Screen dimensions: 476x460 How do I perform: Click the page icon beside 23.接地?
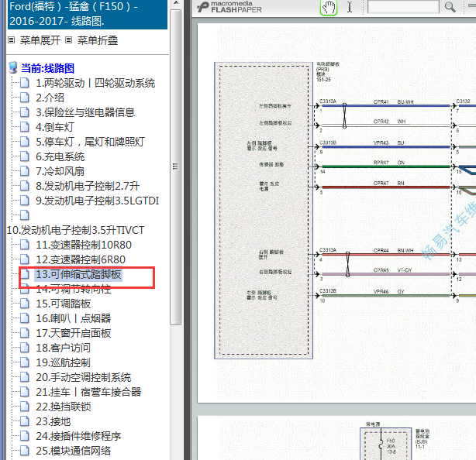click(x=25, y=421)
